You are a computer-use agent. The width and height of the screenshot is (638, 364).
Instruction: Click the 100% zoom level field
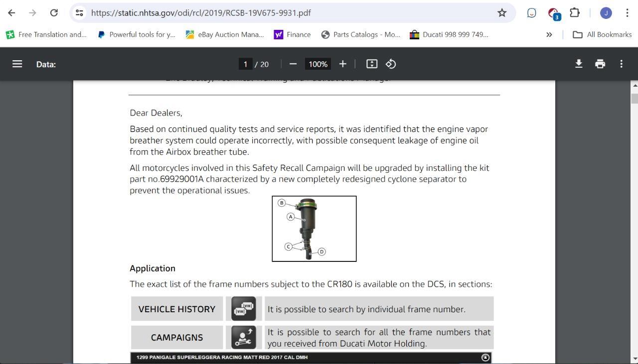[318, 64]
